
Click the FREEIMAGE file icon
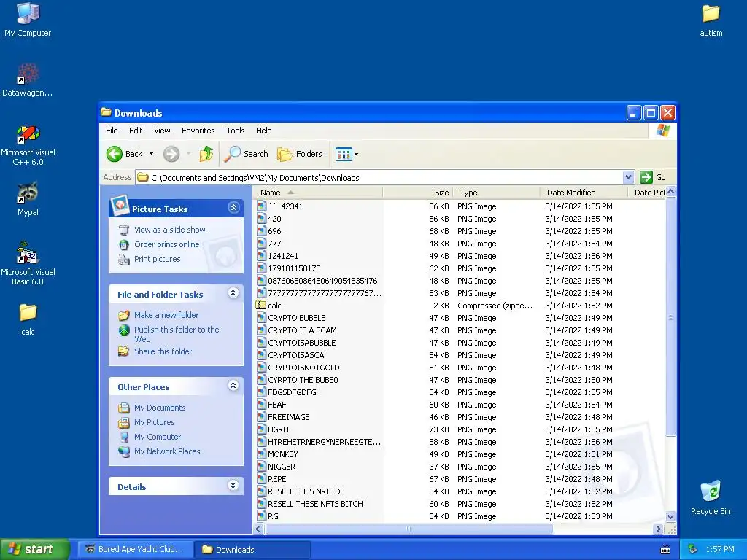coord(261,417)
